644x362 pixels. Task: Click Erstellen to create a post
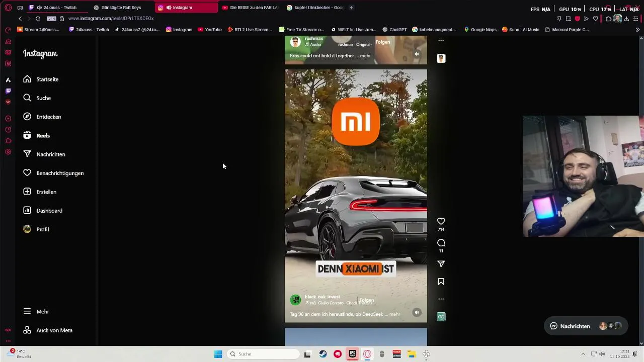(40, 192)
